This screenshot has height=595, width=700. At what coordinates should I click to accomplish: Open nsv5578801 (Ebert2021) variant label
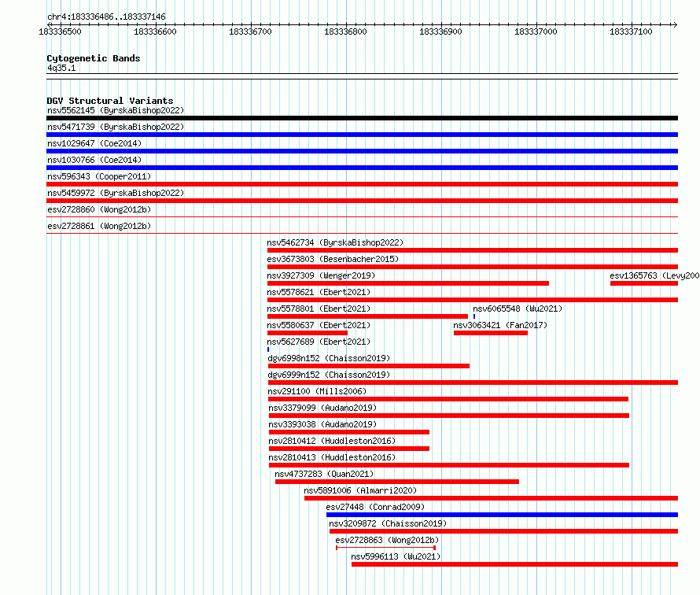319,309
